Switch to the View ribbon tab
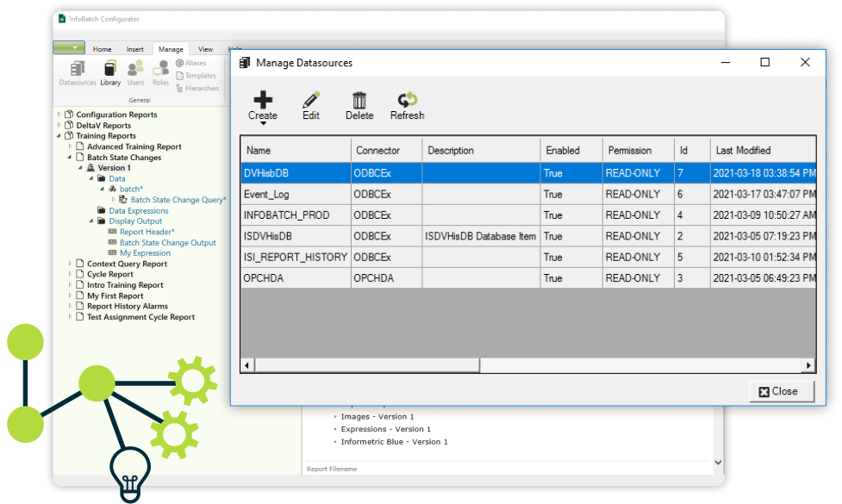 click(x=205, y=49)
